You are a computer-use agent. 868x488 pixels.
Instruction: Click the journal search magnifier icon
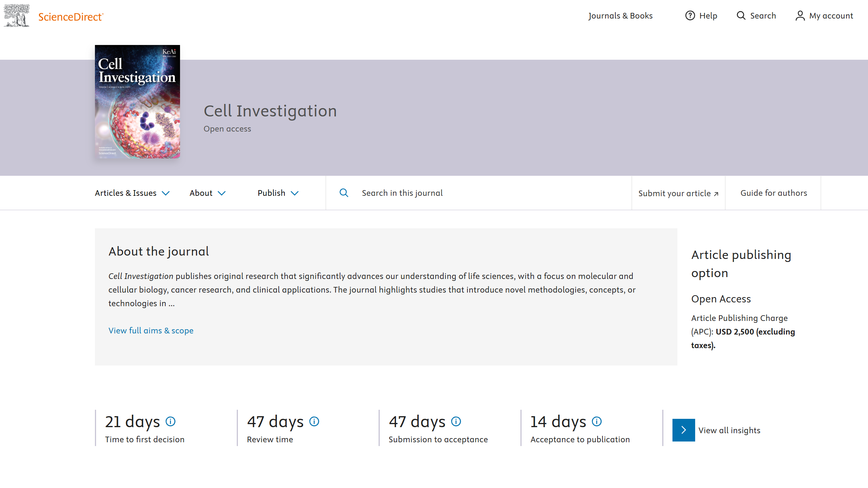click(344, 193)
